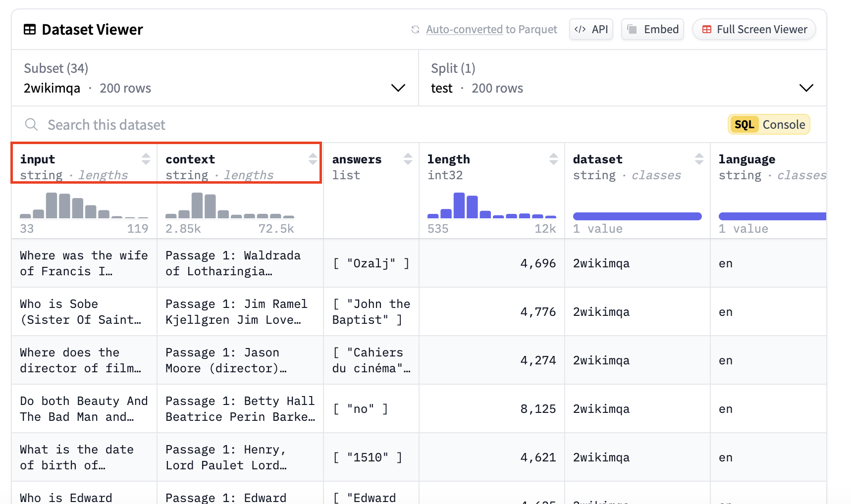The height and width of the screenshot is (504, 851).
Task: Open the Full Screen Viewer
Action: (754, 29)
